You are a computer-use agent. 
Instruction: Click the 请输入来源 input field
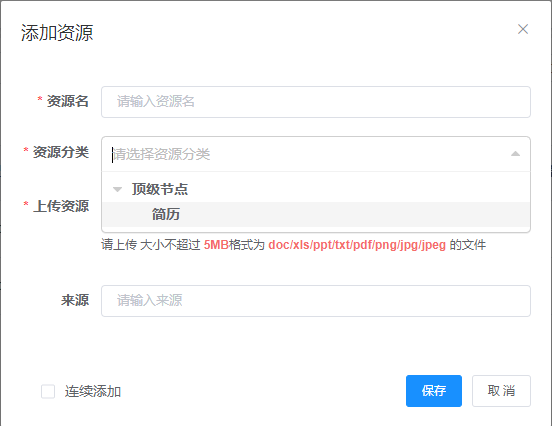tap(316, 301)
